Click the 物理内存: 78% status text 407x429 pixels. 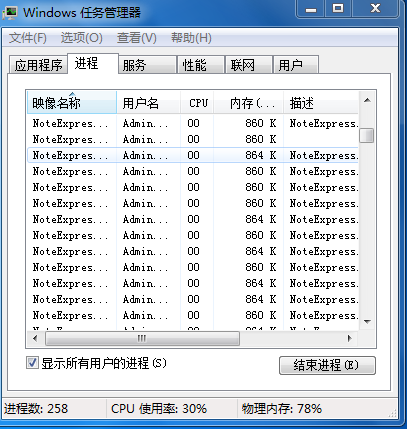click(282, 408)
